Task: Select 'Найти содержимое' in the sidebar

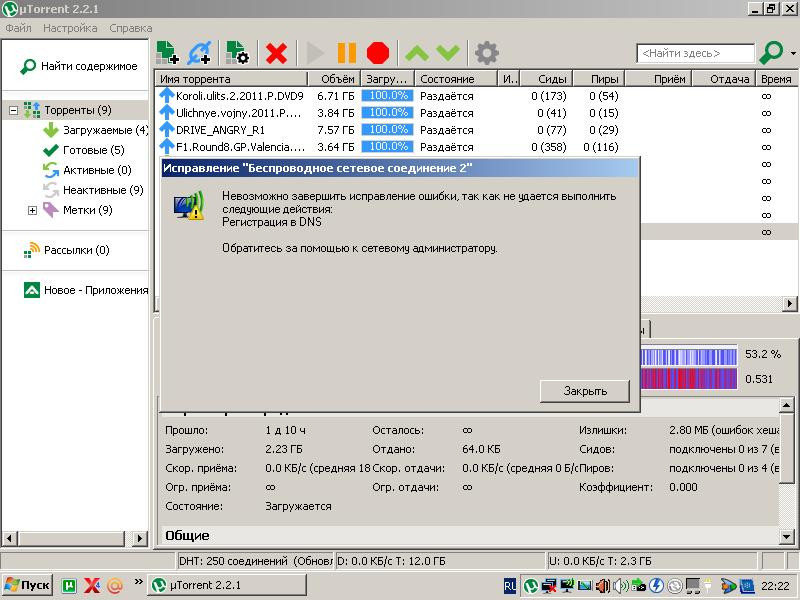Action: (79, 66)
